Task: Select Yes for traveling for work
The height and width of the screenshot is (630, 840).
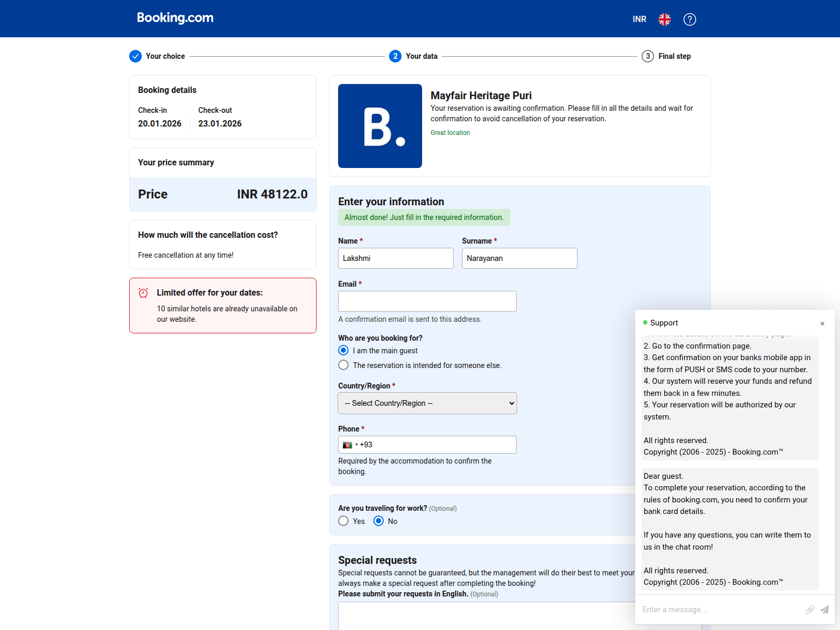Action: pos(343,521)
